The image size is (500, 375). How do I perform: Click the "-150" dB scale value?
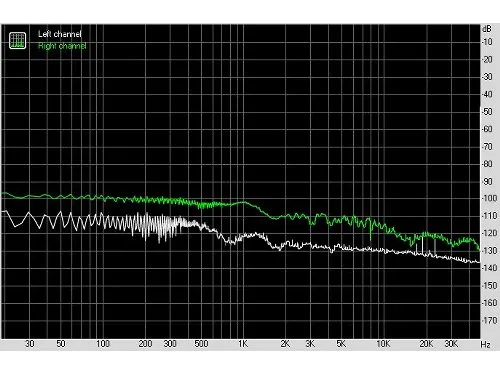(489, 285)
